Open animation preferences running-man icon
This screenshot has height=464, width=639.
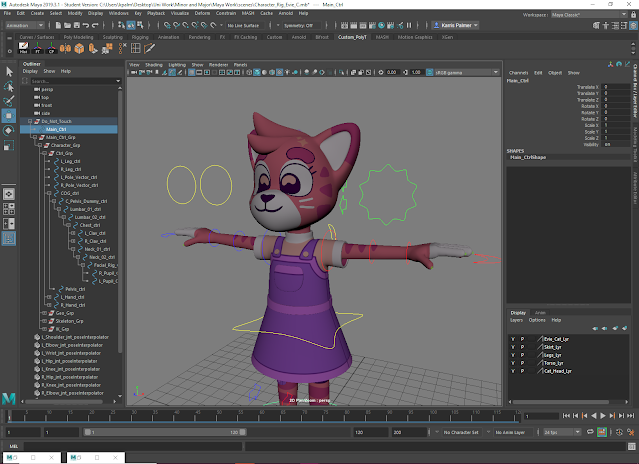tap(630, 432)
